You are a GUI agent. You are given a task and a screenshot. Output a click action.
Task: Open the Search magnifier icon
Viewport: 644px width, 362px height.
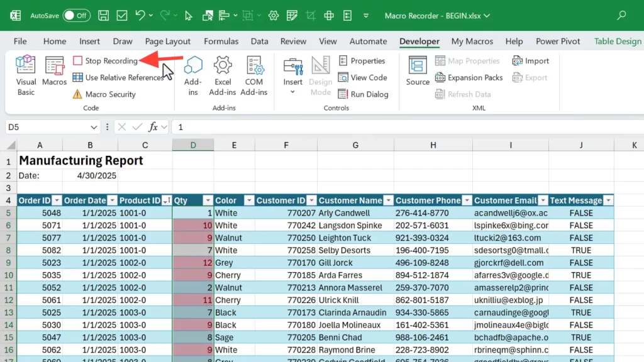point(621,15)
